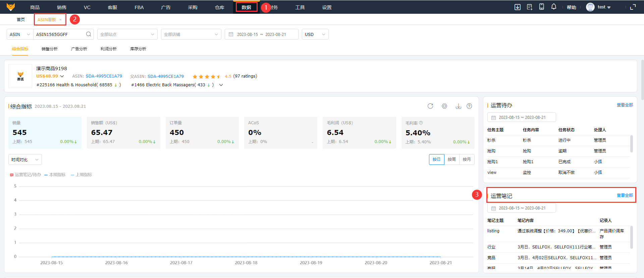Open metric settings hexagon icon
The width and height of the screenshot is (644, 278).
(444, 106)
